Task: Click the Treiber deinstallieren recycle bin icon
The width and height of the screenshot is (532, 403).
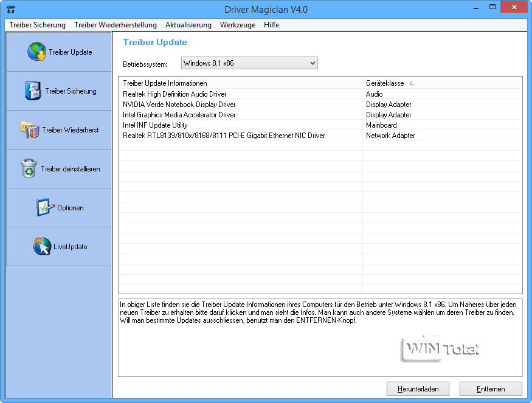Action: [x=29, y=168]
